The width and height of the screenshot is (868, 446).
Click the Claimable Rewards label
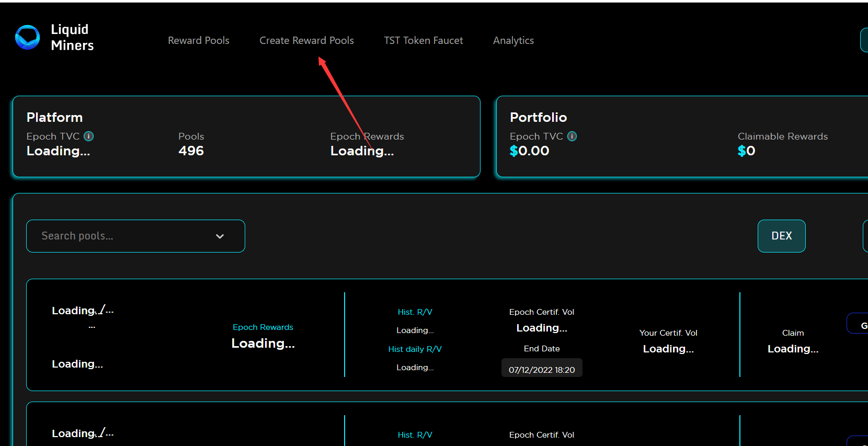pos(783,136)
